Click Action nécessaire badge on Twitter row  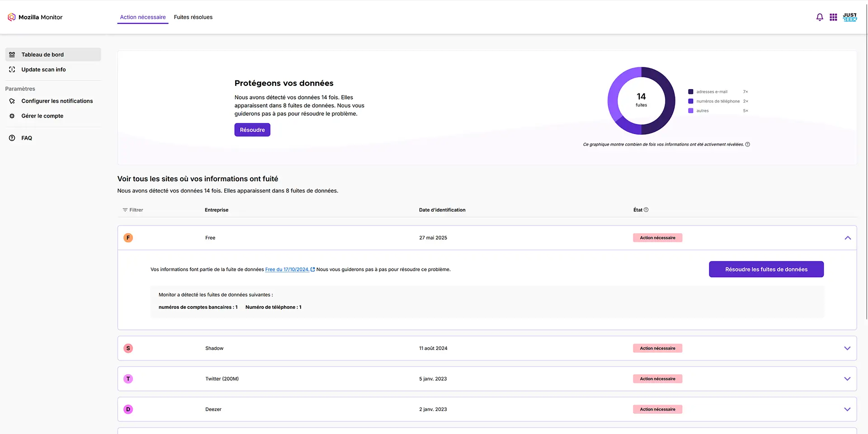[x=658, y=379]
